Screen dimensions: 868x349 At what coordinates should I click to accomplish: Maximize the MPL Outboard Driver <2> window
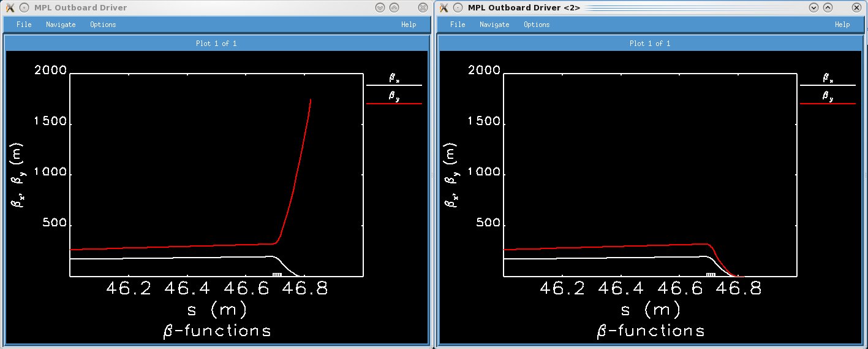point(828,7)
